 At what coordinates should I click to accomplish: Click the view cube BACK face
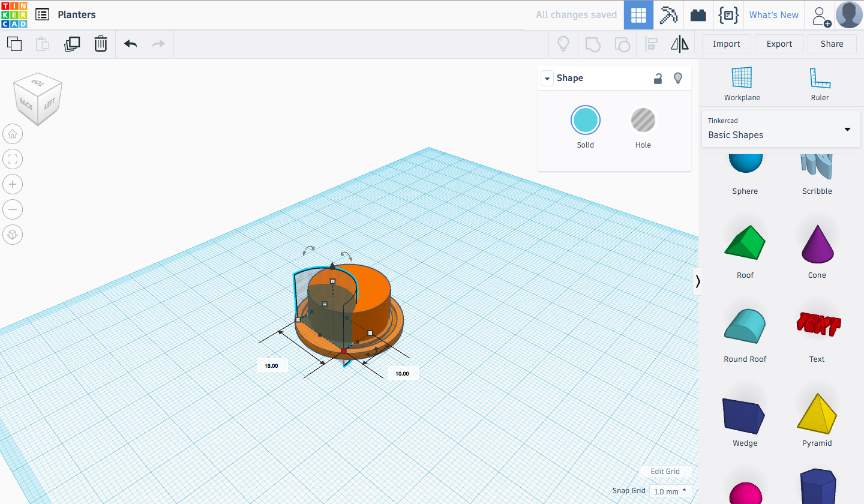point(26,104)
